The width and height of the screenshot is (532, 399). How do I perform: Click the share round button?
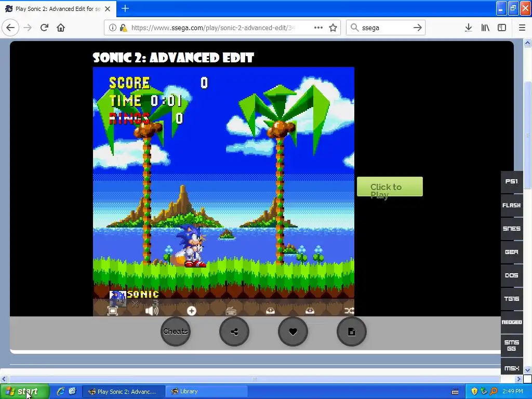click(234, 331)
